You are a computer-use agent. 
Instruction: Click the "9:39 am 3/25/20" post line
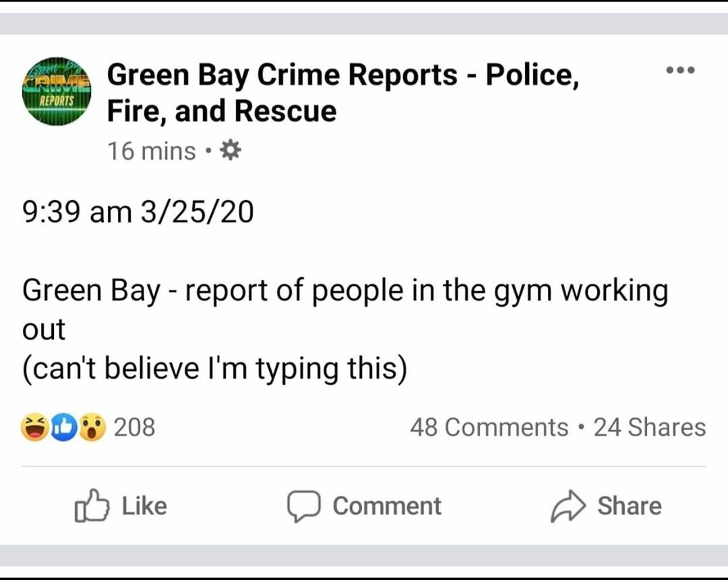pyautogui.click(x=138, y=213)
